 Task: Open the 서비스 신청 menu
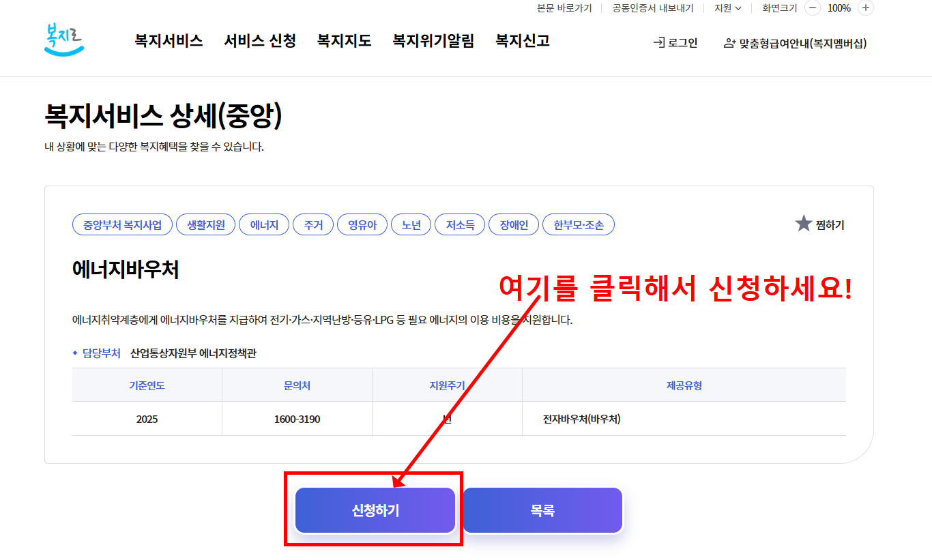(259, 41)
